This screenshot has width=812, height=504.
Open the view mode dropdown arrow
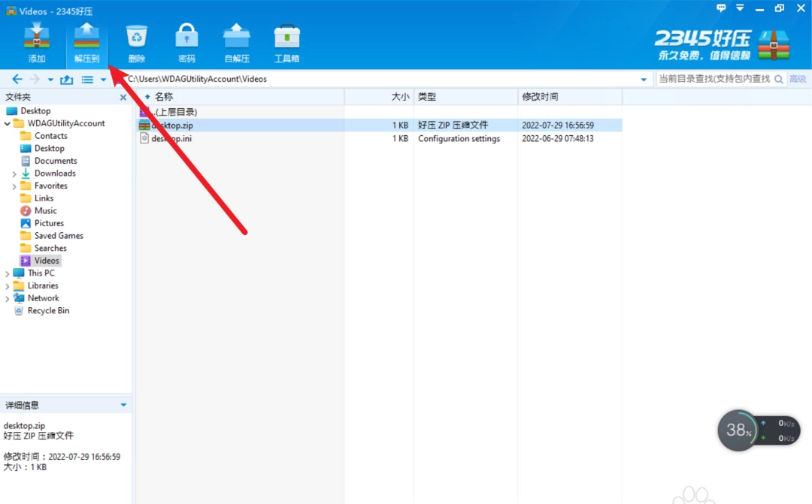pyautogui.click(x=103, y=80)
